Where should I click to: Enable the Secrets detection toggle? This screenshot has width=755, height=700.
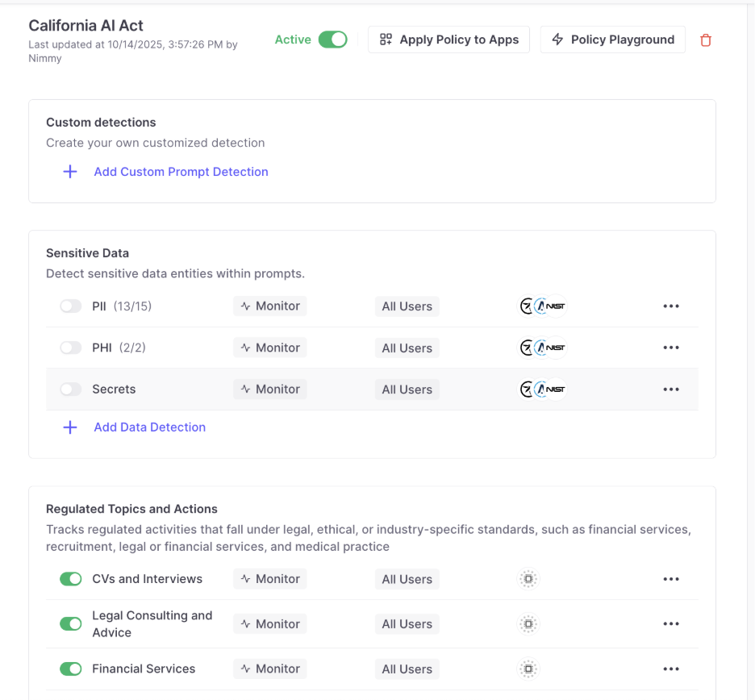[71, 390]
